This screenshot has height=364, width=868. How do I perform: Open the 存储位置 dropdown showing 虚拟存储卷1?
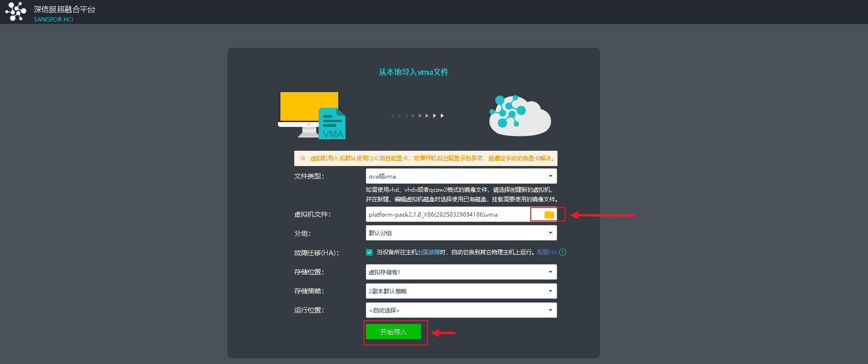[461, 272]
